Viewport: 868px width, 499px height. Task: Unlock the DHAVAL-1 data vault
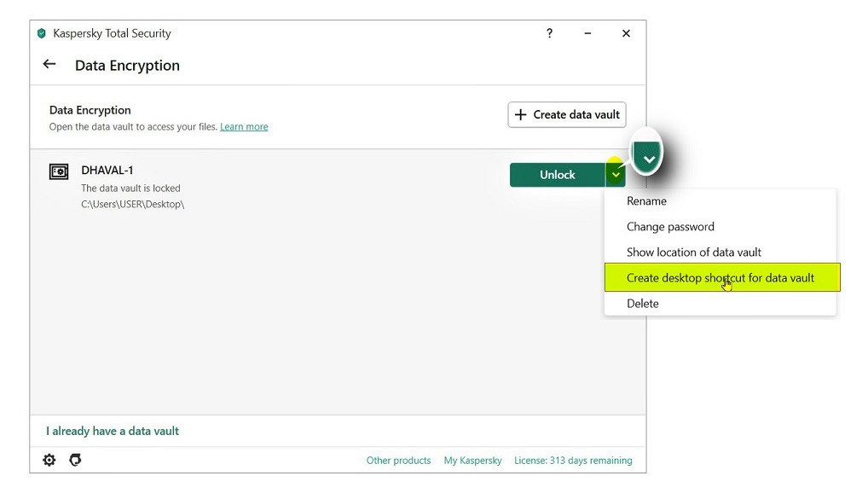coord(558,175)
